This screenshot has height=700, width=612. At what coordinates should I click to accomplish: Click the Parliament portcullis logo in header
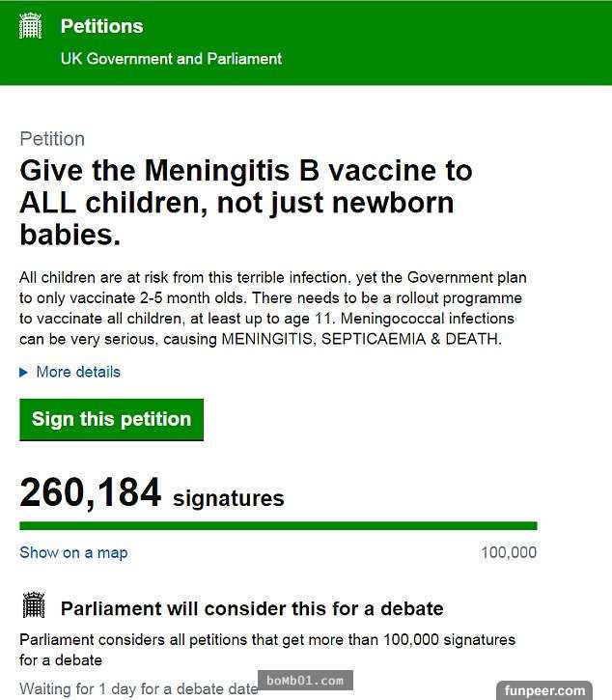point(32,26)
